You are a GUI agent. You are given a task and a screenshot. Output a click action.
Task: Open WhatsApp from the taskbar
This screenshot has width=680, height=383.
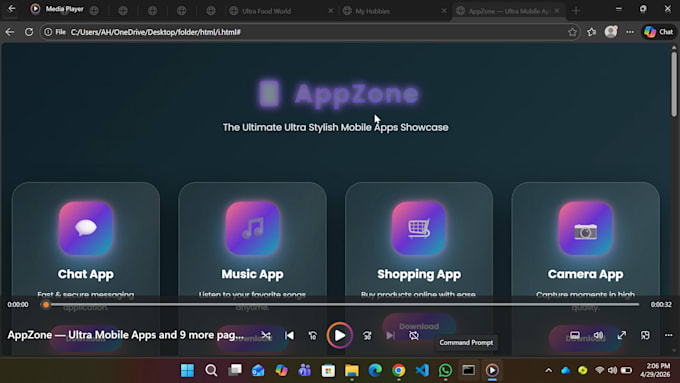(x=445, y=370)
